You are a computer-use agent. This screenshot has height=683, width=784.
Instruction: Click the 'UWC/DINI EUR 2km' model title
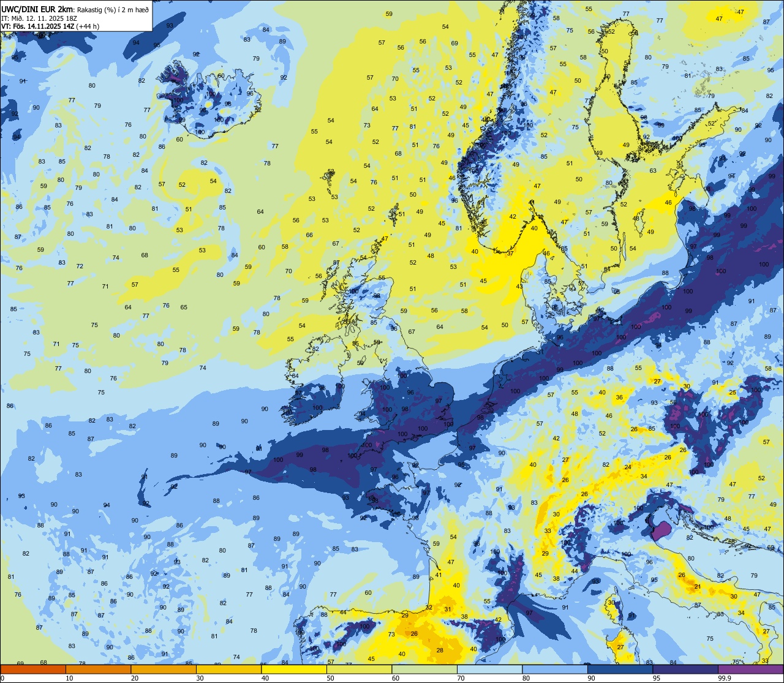[37, 9]
